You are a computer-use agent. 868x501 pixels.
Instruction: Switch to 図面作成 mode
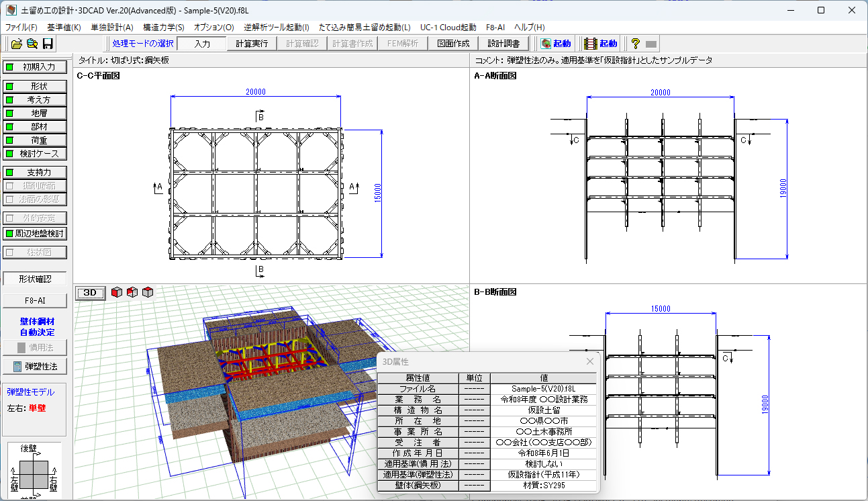(454, 44)
